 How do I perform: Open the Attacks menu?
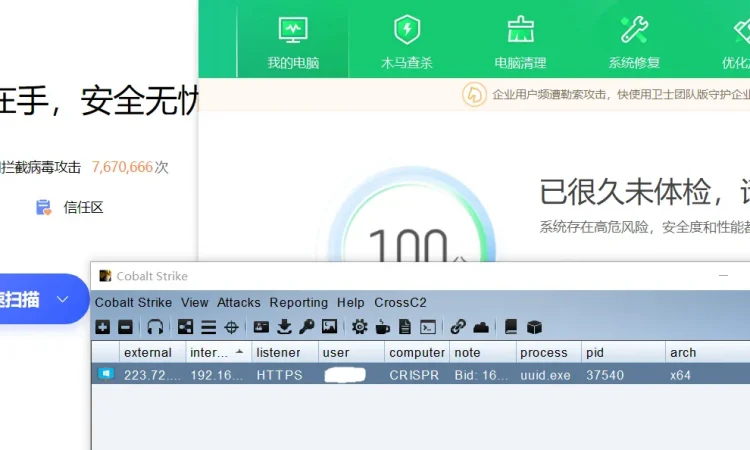[x=239, y=303]
